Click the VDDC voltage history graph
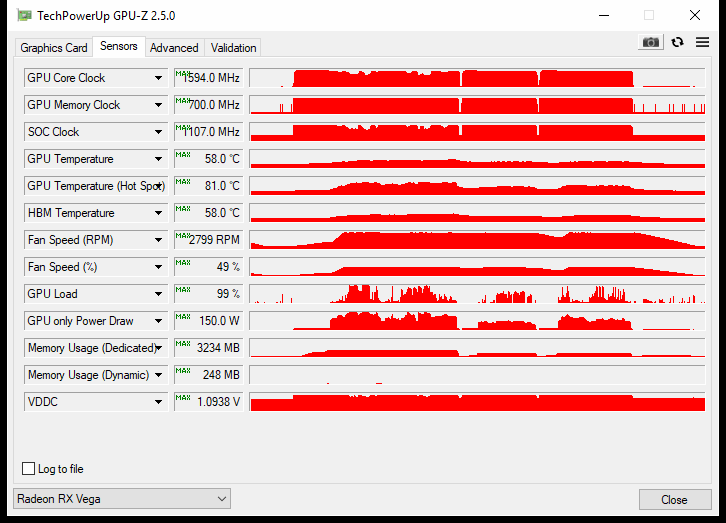 [x=477, y=402]
